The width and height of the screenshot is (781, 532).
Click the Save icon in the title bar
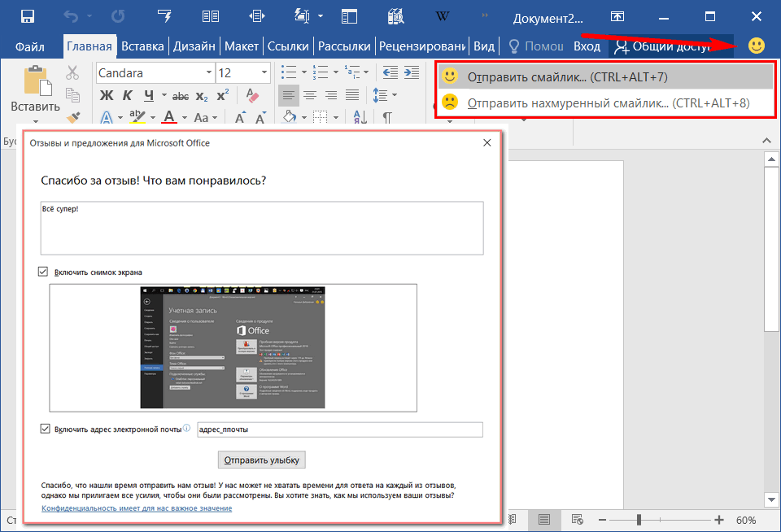(x=28, y=16)
